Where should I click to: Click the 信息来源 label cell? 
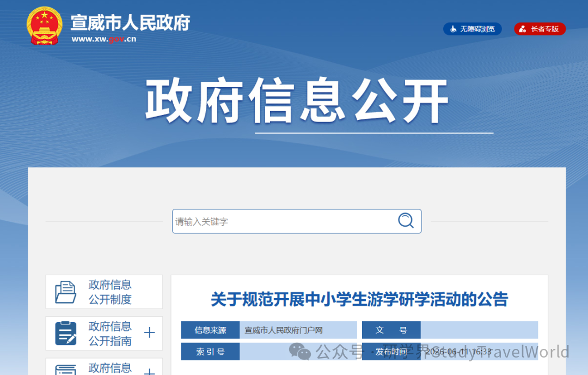(210, 330)
